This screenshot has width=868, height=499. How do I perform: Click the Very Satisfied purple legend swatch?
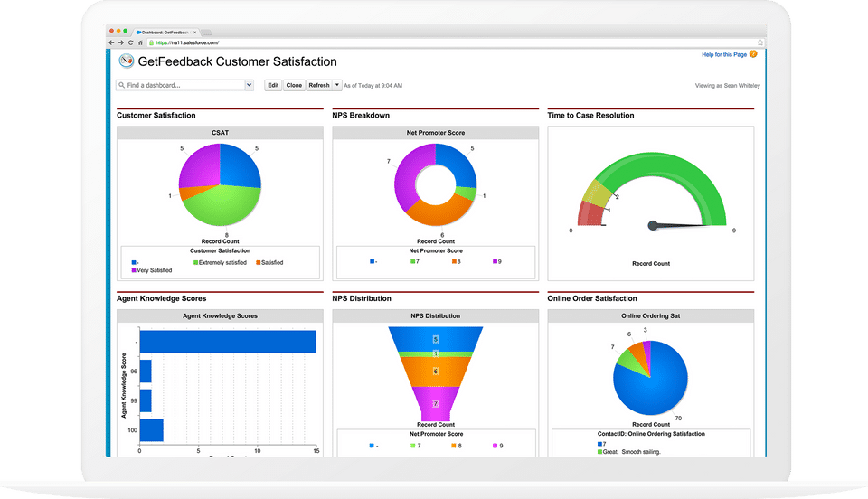pyautogui.click(x=134, y=270)
